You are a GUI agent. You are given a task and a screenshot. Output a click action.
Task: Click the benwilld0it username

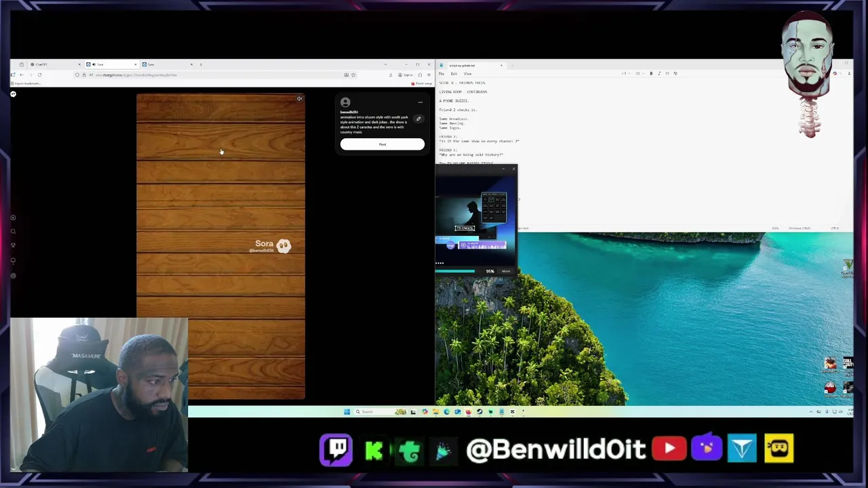[349, 112]
